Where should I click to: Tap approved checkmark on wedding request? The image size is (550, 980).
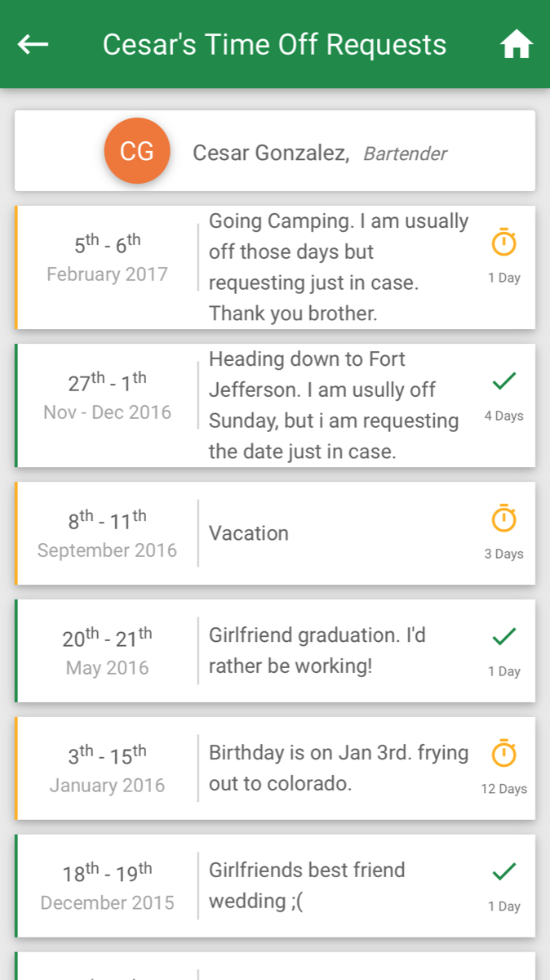point(504,871)
